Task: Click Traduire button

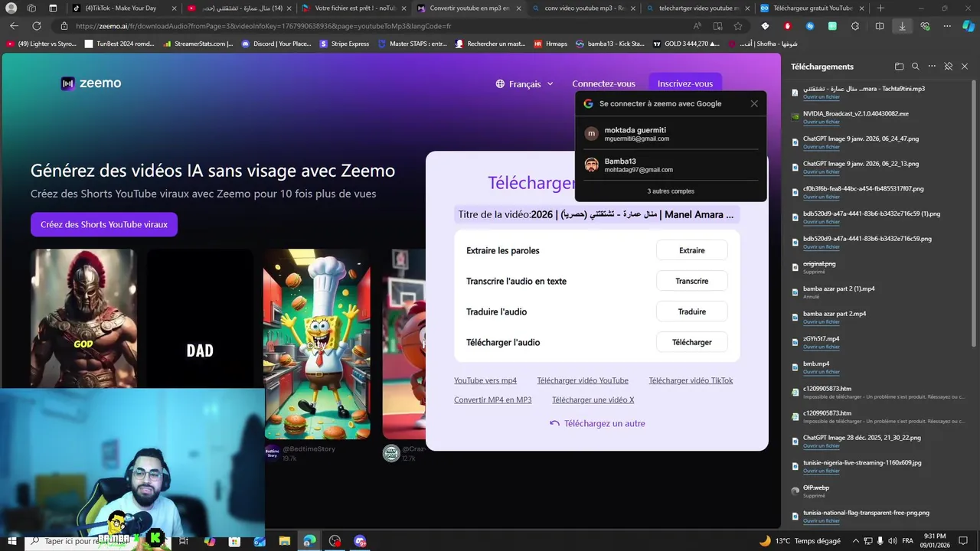Action: (692, 311)
